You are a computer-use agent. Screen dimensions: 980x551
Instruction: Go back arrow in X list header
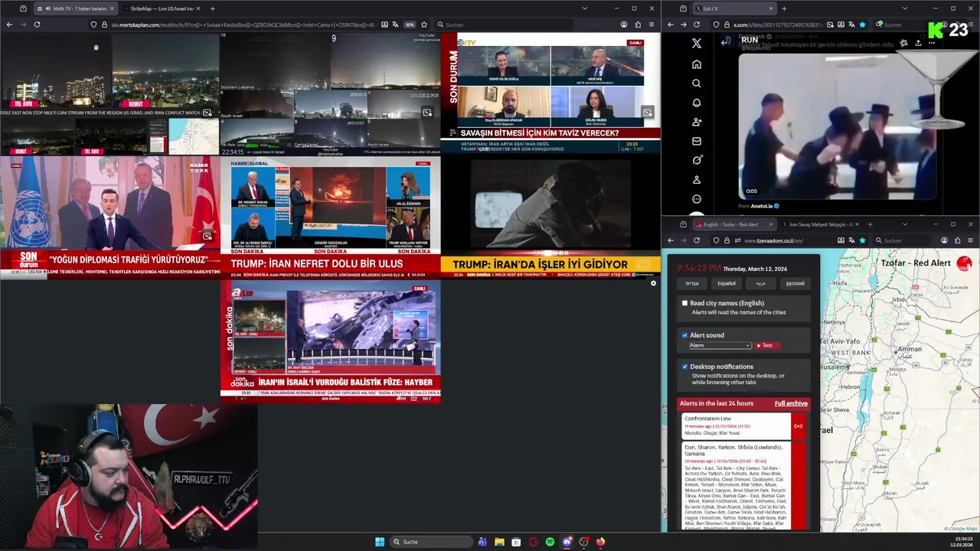pos(725,41)
